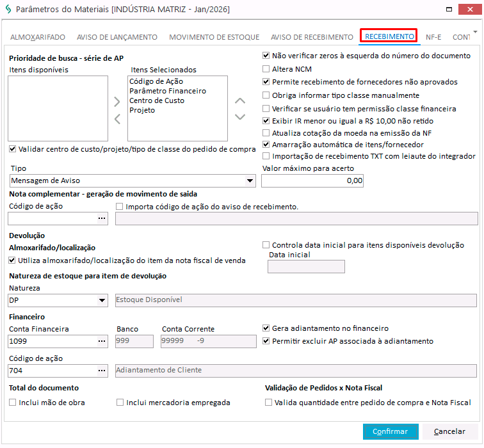Screen dimensions: 484x448
Task: Open lookup for Nota complementar Código de ação
Action: click(102, 218)
